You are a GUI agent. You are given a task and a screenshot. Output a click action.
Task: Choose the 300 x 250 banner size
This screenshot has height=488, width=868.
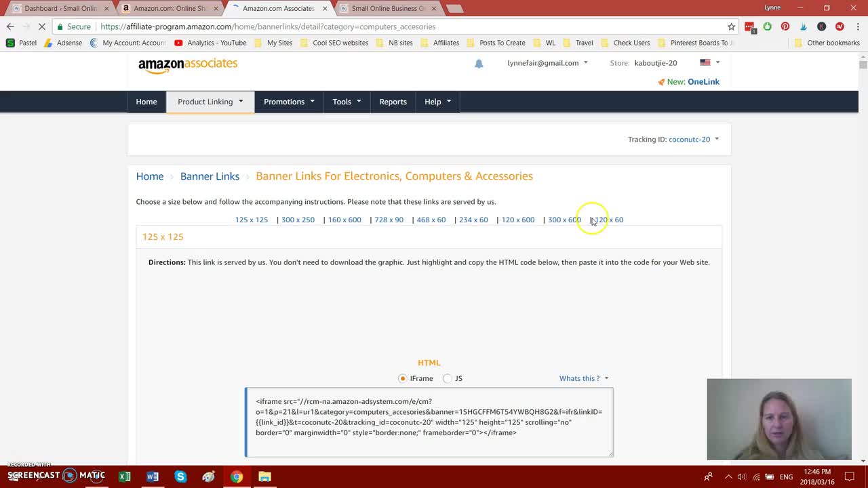coord(298,220)
